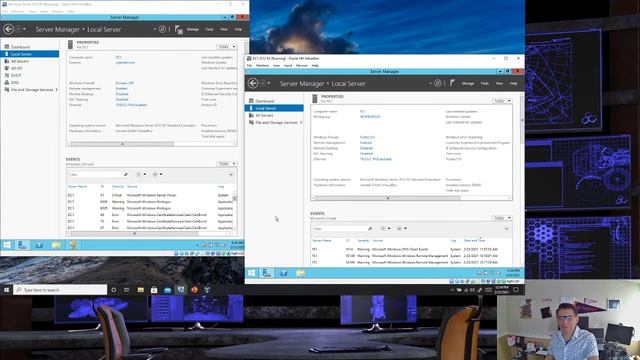Click search magnifier in FS1 events filter
This screenshot has width=640, height=360.
[370, 229]
